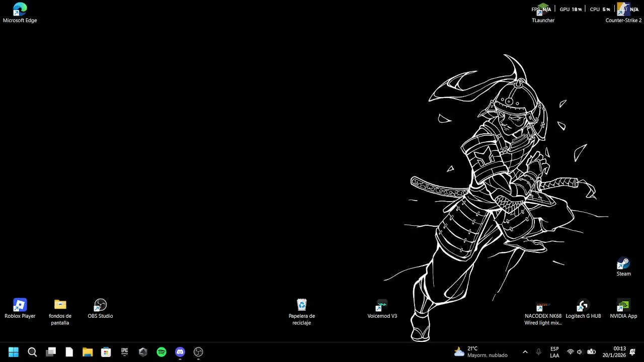The width and height of the screenshot is (644, 362).
Task: Open the weather widget showing 21°C
Action: coord(480,352)
